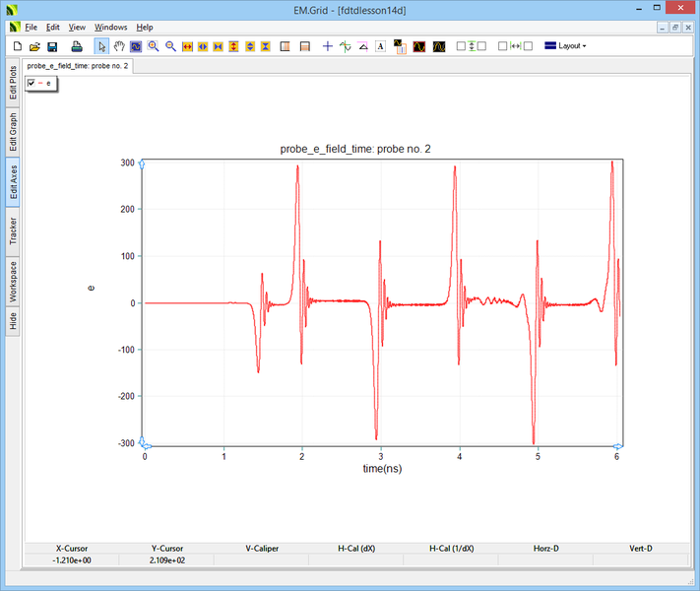Select the Zoom Out magnifier tool
Image resolution: width=700 pixels, height=591 pixels.
tap(170, 46)
